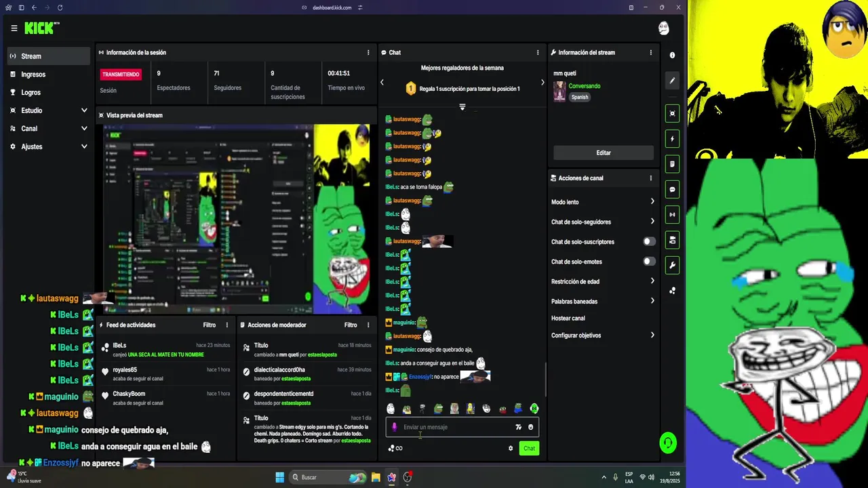Open the user profile avatar menu

664,28
